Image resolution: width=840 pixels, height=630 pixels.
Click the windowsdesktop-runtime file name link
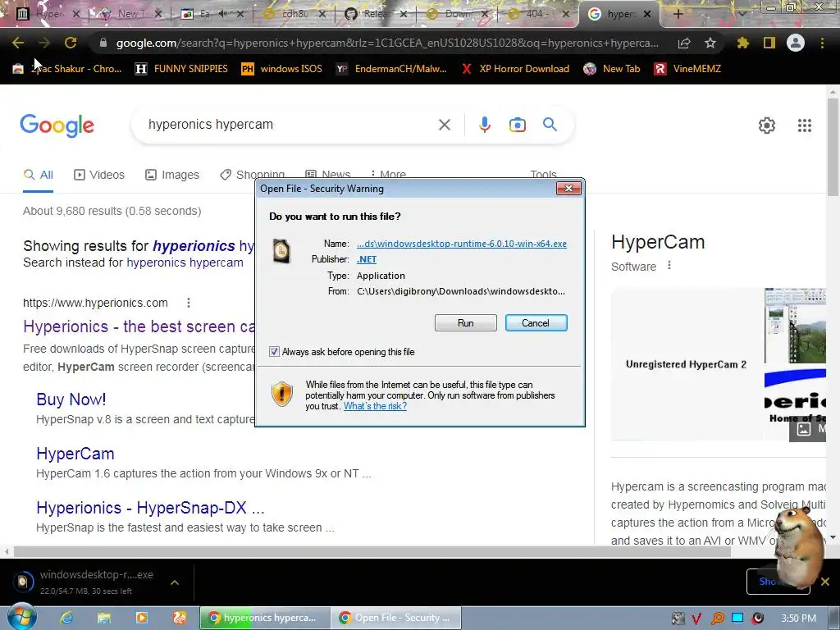click(462, 244)
